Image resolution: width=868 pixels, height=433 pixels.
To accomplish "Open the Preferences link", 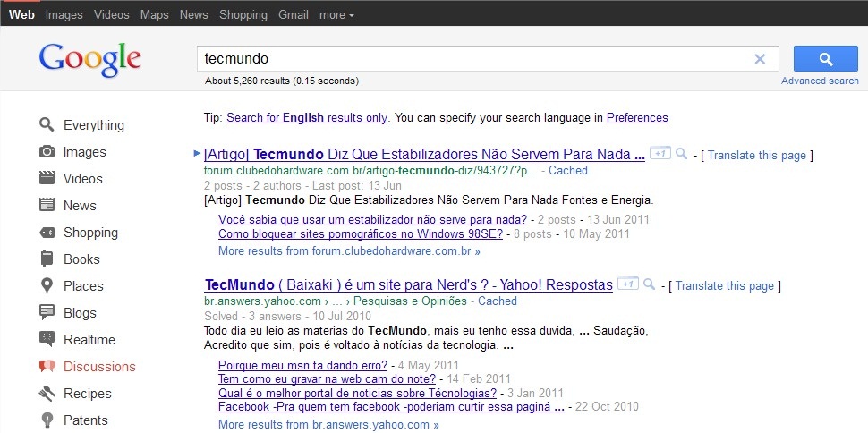I will (x=637, y=118).
